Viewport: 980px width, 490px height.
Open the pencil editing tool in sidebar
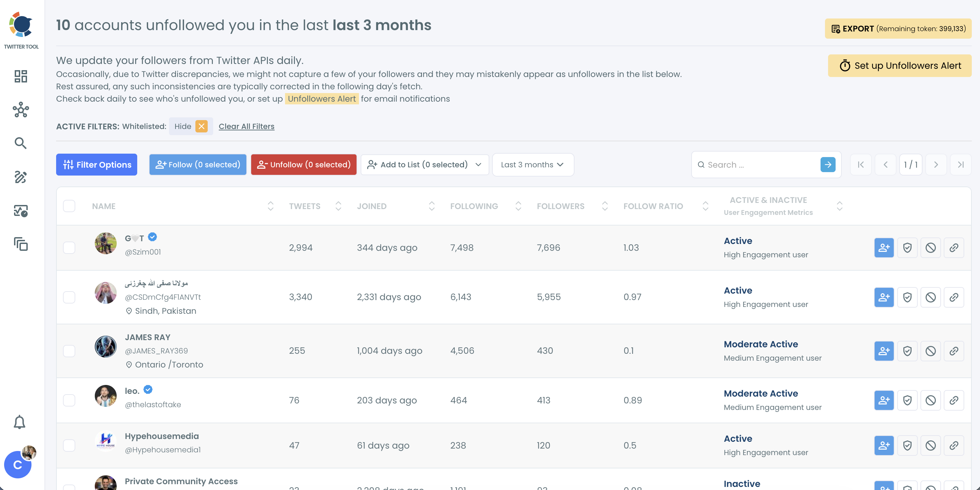point(21,177)
